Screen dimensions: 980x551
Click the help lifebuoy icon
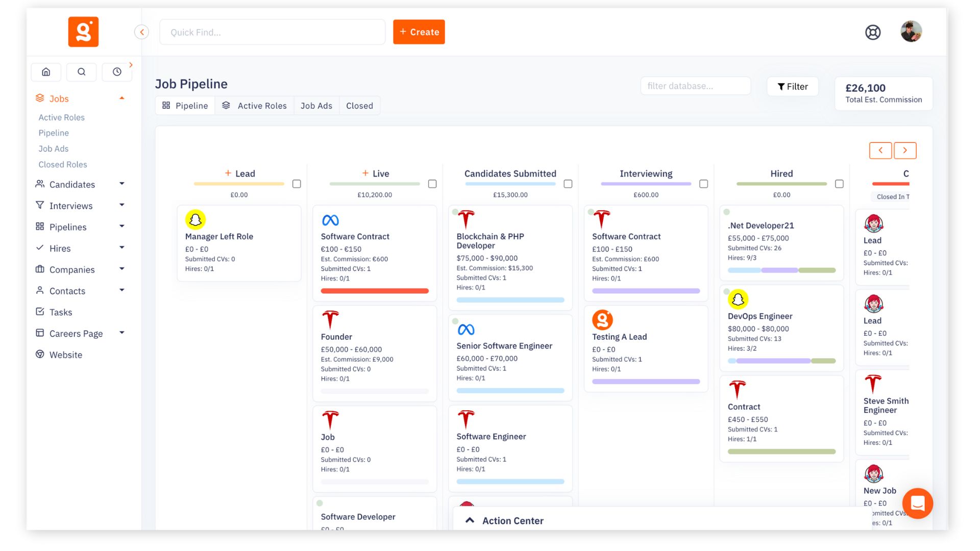click(873, 32)
